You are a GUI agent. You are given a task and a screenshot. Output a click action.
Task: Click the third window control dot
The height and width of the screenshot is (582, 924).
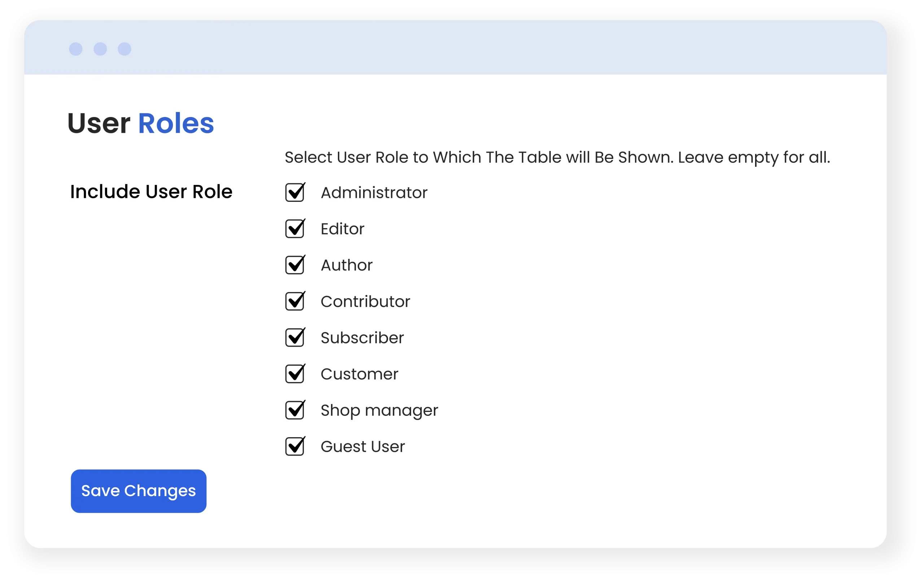[124, 49]
